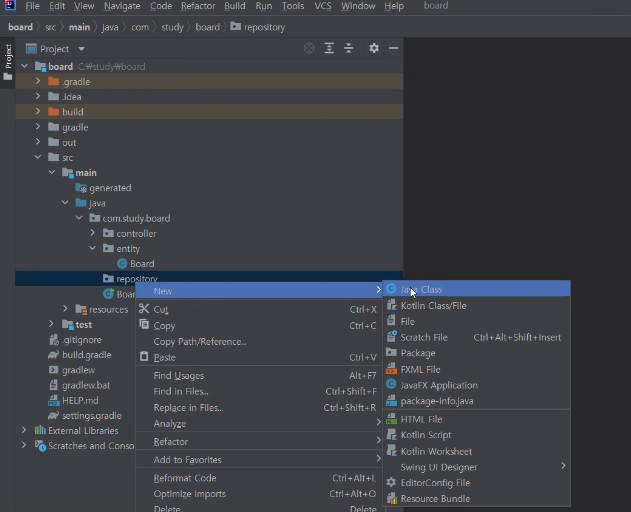This screenshot has width=631, height=512.
Task: Click the Java Class icon in submenu
Action: coord(391,289)
